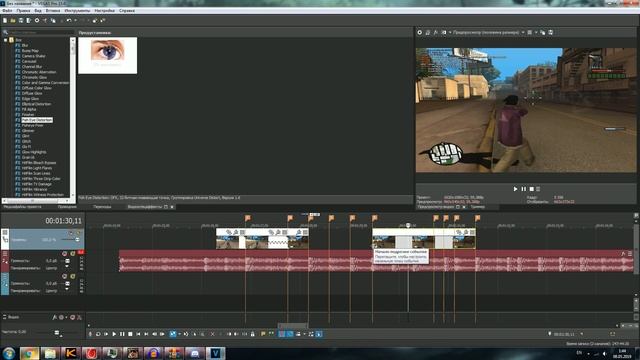Click the open project folder icon
640x360 pixels.
(x=13, y=20)
